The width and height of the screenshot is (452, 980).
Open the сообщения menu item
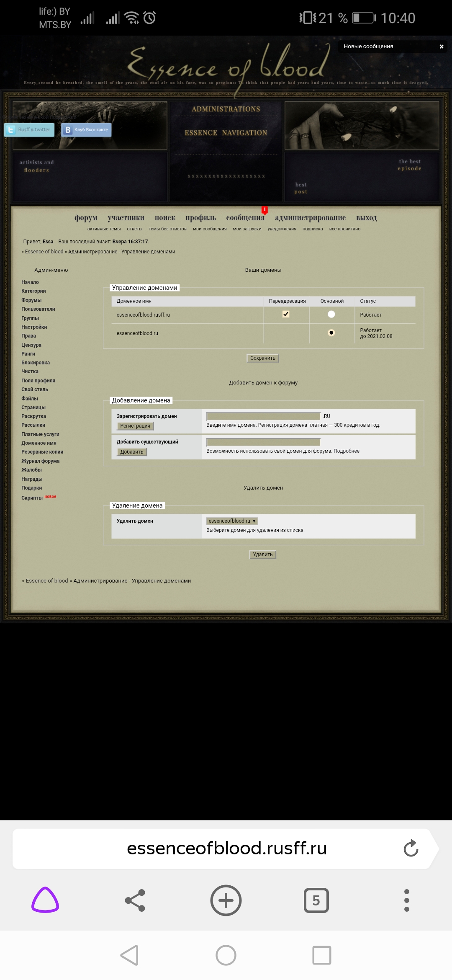tap(245, 218)
